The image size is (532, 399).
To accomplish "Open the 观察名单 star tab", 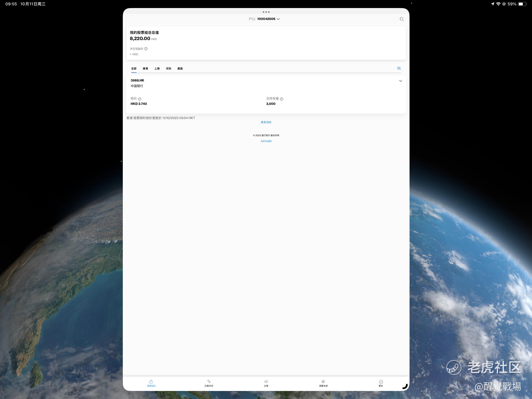I will [x=323, y=383].
